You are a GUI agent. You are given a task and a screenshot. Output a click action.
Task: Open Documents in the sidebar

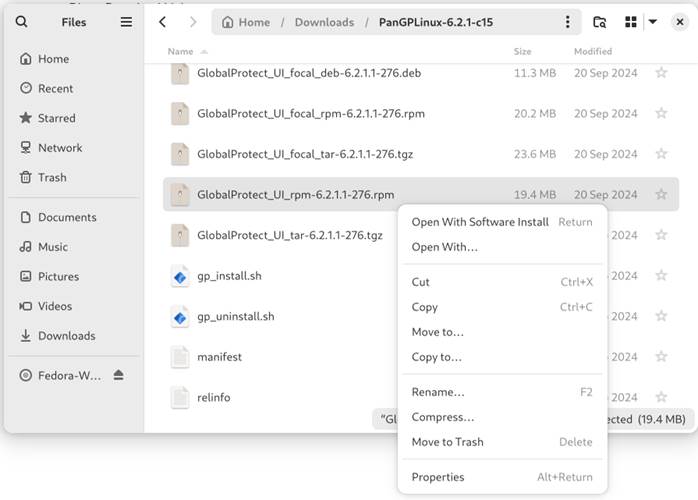73,217
